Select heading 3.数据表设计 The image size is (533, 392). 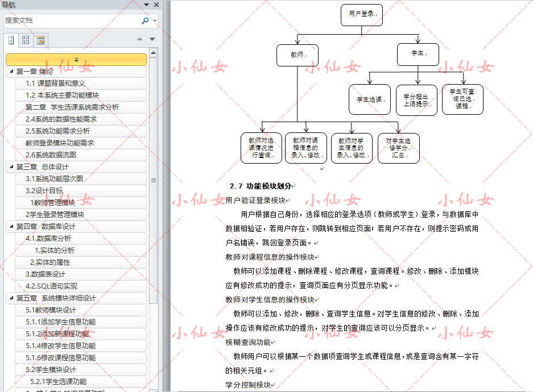pyautogui.click(x=81, y=274)
